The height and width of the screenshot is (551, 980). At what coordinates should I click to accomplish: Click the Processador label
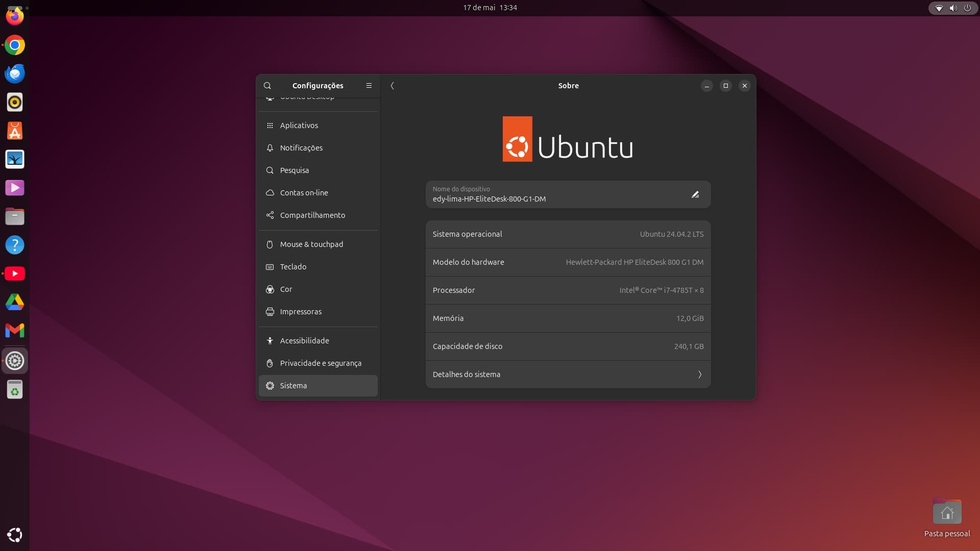point(454,290)
